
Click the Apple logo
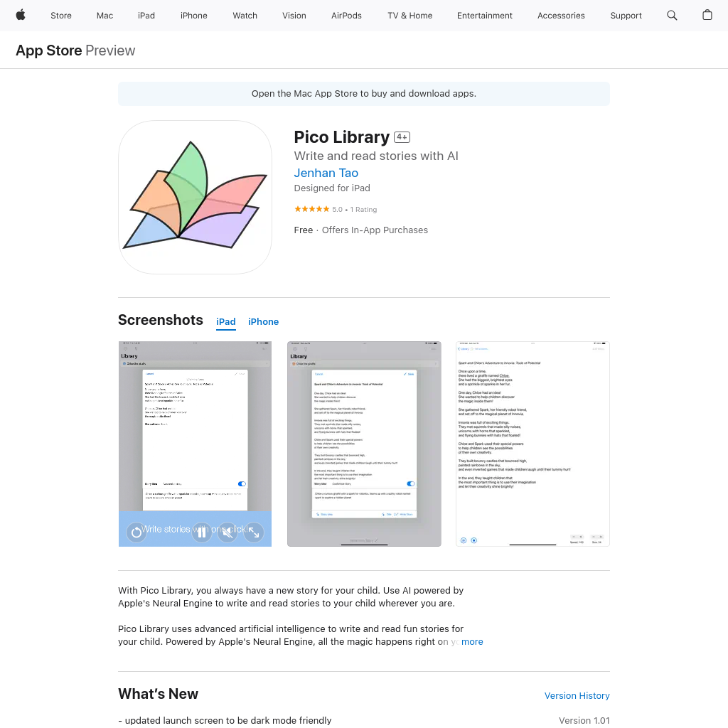[x=20, y=15]
